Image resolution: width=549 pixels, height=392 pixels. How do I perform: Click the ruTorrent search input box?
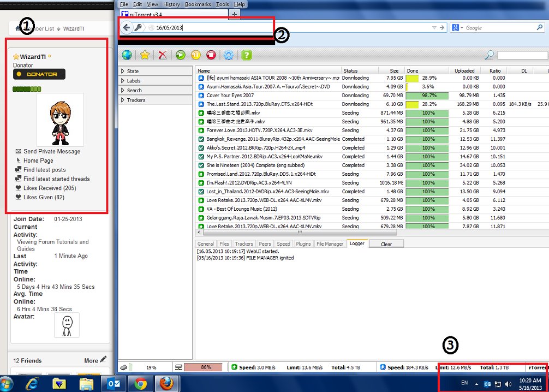click(x=522, y=55)
